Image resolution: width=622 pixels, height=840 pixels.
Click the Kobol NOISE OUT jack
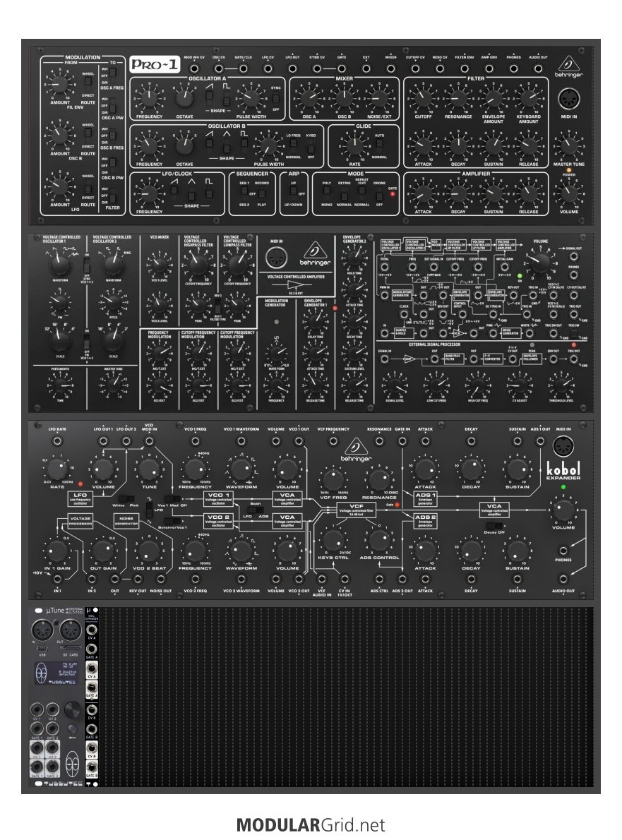(160, 579)
